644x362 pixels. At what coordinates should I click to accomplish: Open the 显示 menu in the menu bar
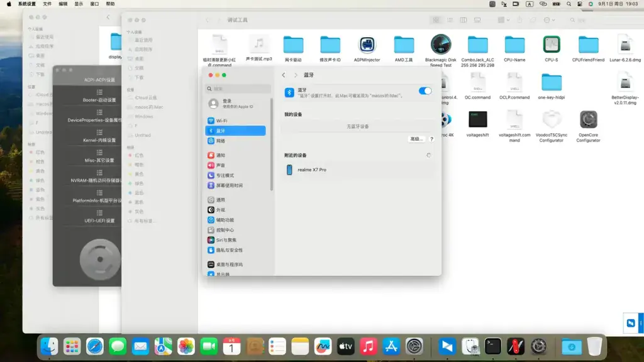tap(79, 4)
